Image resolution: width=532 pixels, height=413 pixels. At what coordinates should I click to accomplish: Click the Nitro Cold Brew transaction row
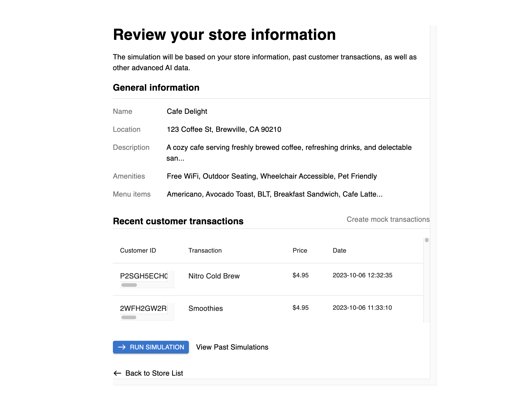point(214,276)
